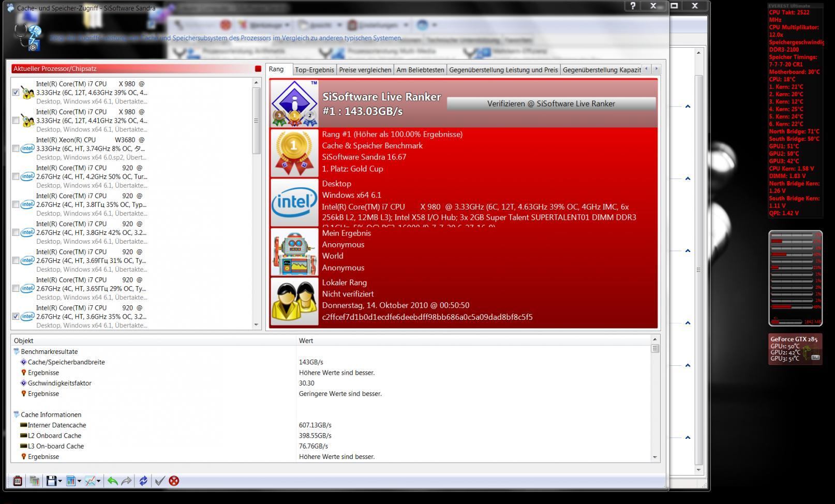835x504 pixels.
Task: Click the processor list scrollbar thumb
Action: [257, 120]
